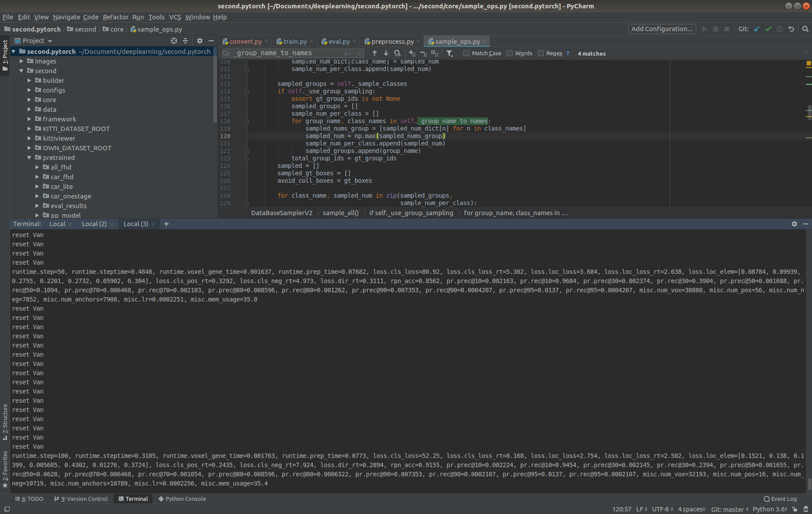Open the VCS menu
This screenshot has width=812, height=514.
[175, 17]
